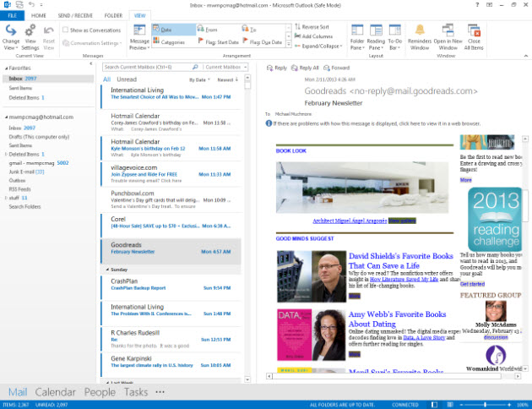The image size is (532, 409).
Task: Switch to the FOLDER tab
Action: 113,15
